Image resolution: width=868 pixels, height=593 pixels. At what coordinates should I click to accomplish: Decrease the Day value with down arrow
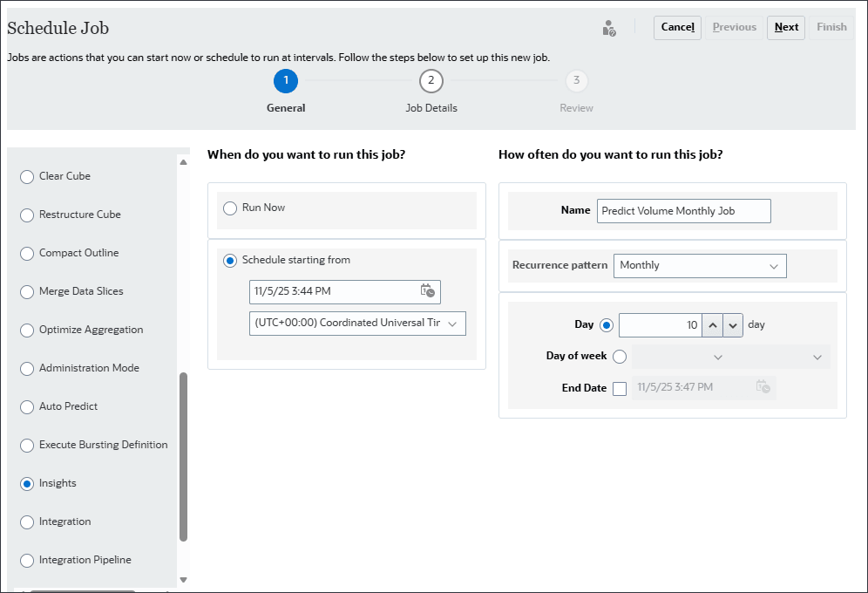pyautogui.click(x=732, y=325)
